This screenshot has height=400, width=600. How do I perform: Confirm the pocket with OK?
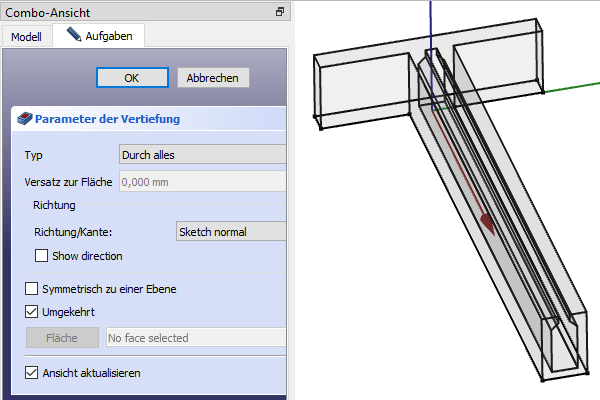(132, 77)
